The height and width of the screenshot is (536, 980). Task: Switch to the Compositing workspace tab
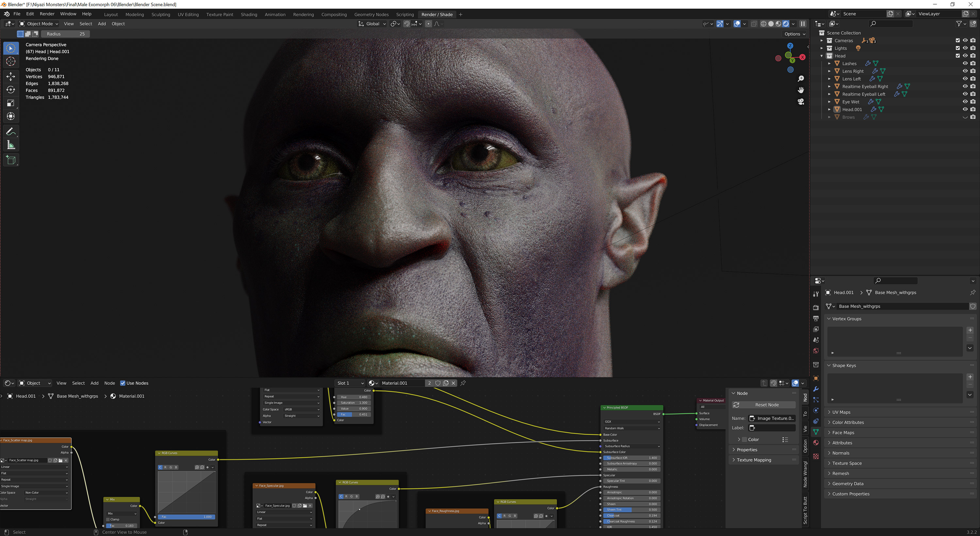334,14
